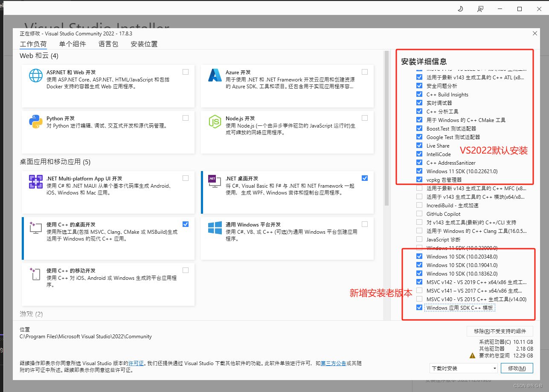Screen dimensions: 549x392
Task: Click the 通用 Windows 平台开发 Windows logo icon
Action: (x=215, y=228)
